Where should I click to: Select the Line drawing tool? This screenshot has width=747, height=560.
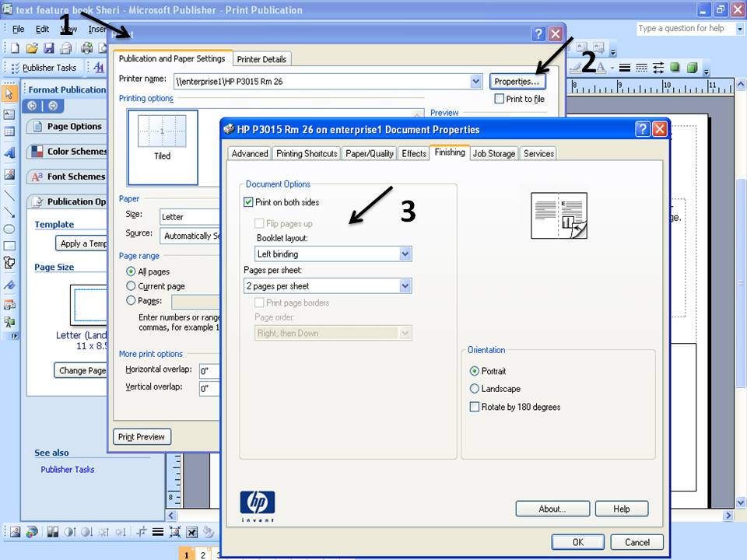[9, 195]
